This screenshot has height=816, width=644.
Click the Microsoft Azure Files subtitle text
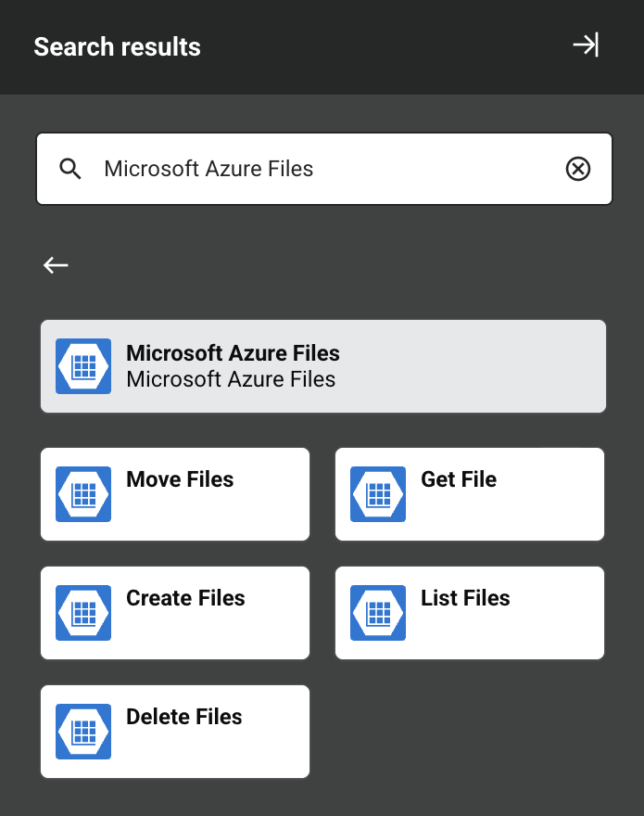pyautogui.click(x=232, y=378)
